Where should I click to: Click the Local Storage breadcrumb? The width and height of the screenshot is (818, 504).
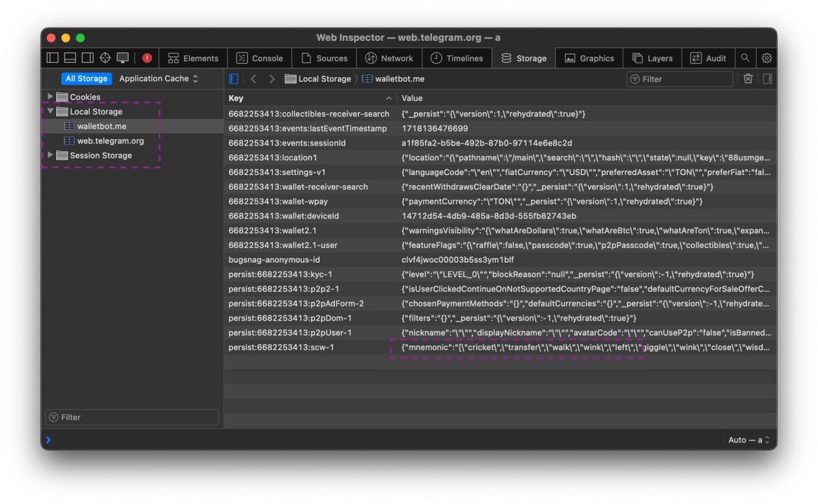click(x=318, y=79)
